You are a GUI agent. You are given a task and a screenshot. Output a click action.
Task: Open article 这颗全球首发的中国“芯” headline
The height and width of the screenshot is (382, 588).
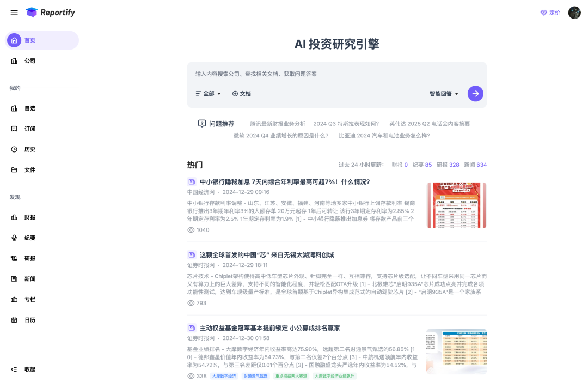[267, 255]
